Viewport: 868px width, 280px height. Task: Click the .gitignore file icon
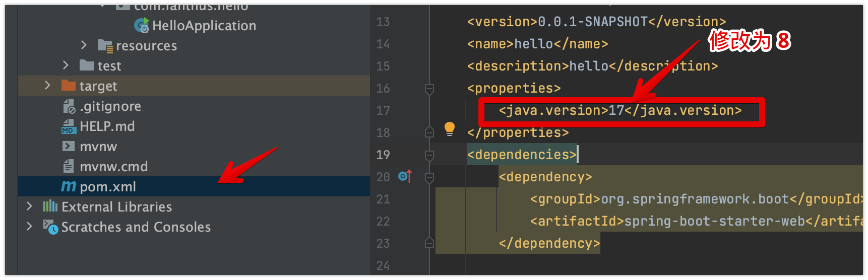[x=69, y=106]
